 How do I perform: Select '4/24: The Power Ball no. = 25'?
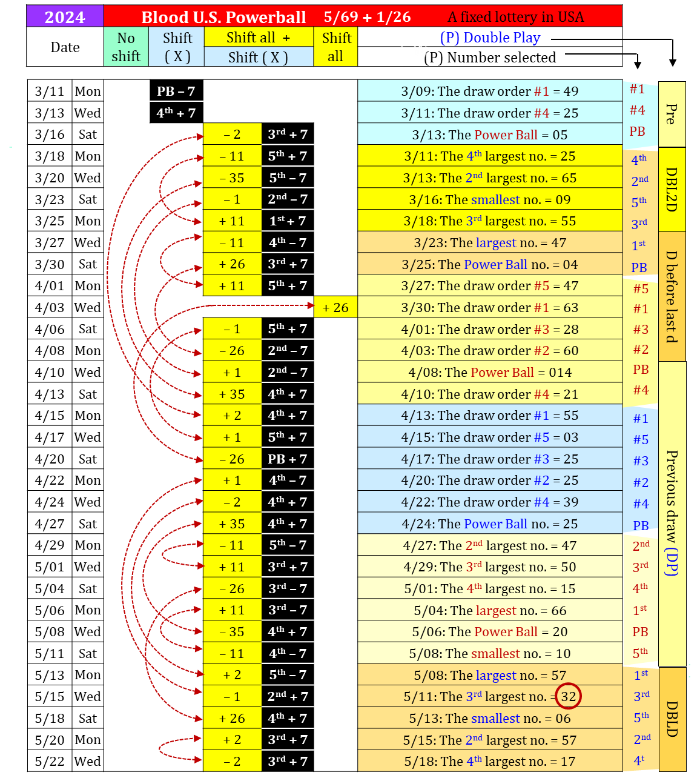[x=490, y=524]
